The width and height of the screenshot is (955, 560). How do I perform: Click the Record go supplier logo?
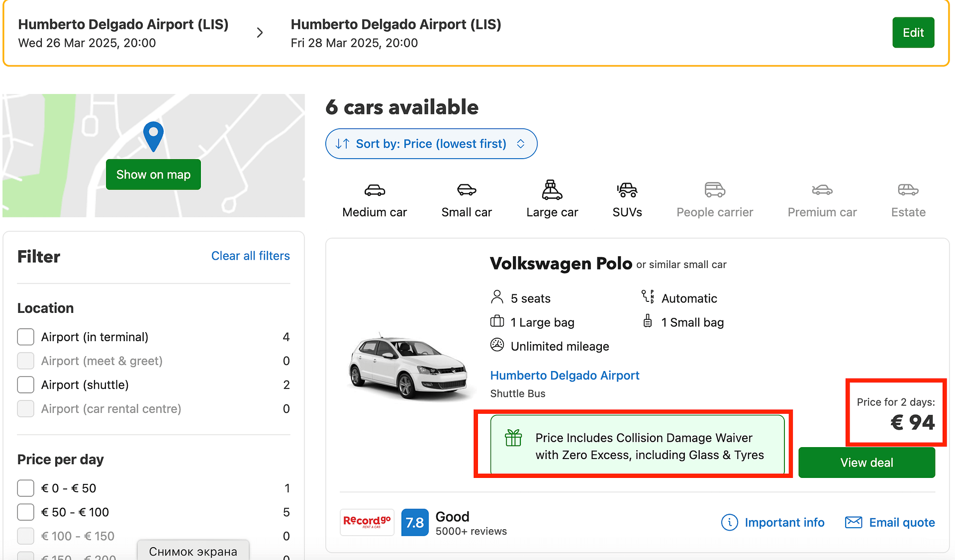[x=367, y=522]
